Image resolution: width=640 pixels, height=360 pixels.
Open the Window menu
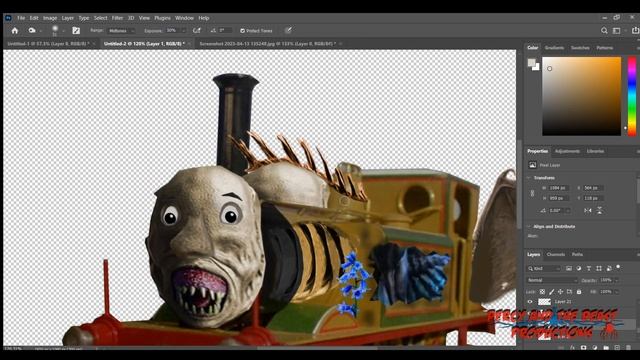(x=184, y=18)
